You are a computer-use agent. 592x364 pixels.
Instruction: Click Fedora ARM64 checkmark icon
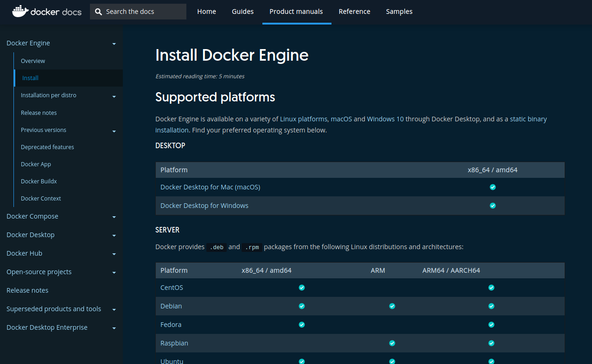click(491, 325)
